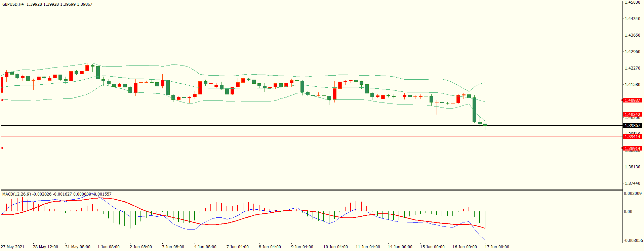Click the GBPUSD,H4 chart title label
The width and height of the screenshot is (644, 251).
point(13,4)
